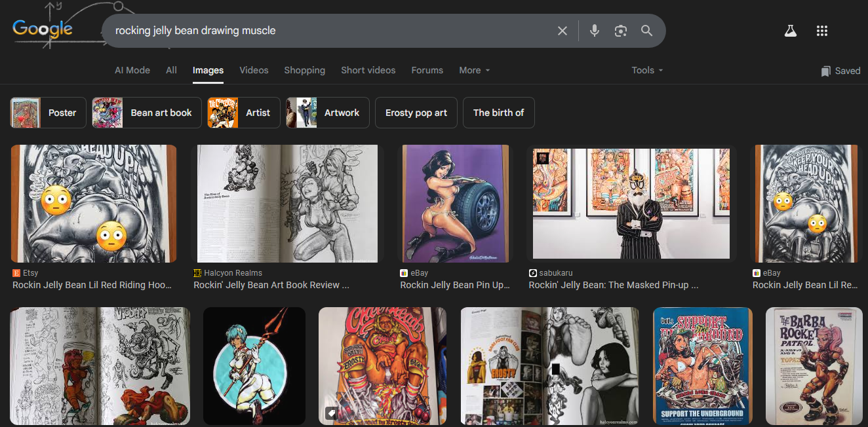
Task: Start voice search with microphone icon
Action: click(x=595, y=31)
